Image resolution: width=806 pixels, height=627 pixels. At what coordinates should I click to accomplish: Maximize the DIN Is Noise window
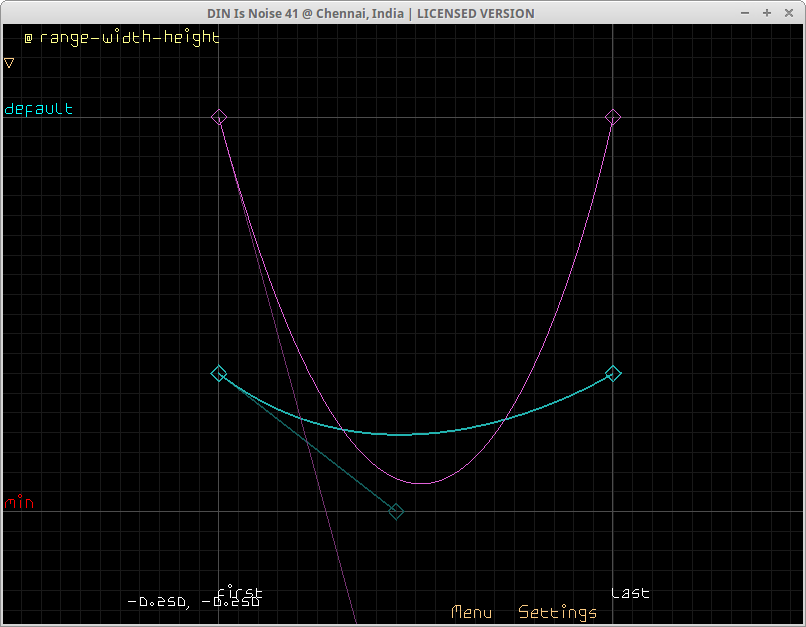point(766,13)
